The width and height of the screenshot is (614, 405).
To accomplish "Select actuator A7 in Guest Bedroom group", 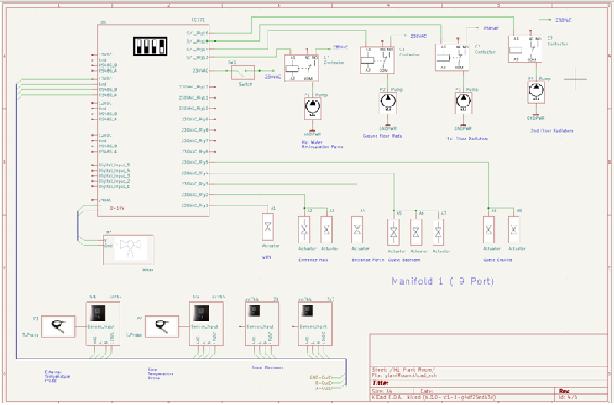I will tap(438, 233).
